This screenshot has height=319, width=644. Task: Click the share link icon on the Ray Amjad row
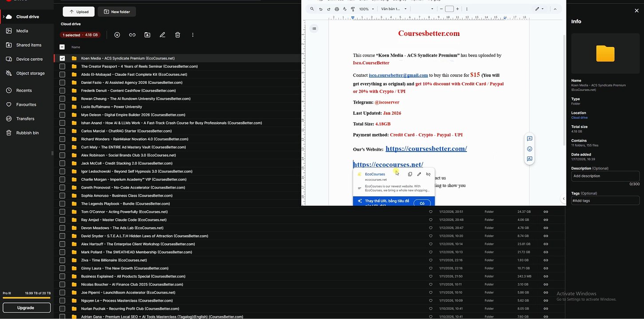[x=546, y=220]
